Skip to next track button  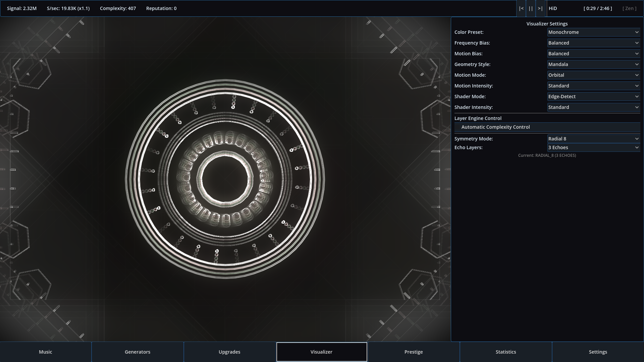540,8
